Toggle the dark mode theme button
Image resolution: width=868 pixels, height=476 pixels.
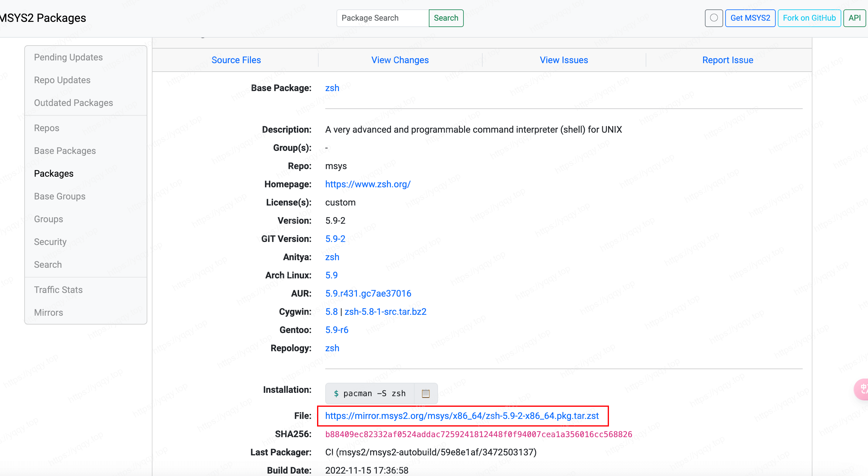[x=714, y=18]
